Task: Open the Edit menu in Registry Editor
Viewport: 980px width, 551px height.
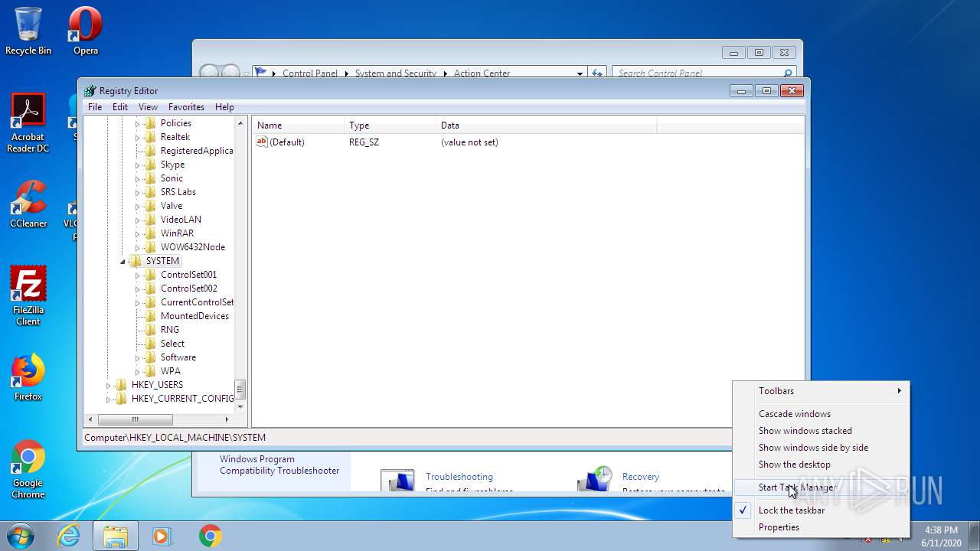Action: click(120, 107)
